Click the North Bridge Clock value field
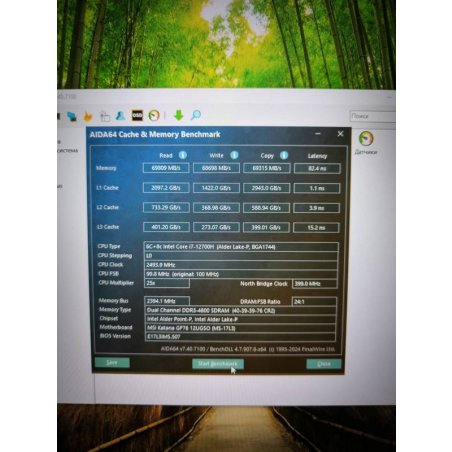Screen dimensions: 452x452 [315, 284]
